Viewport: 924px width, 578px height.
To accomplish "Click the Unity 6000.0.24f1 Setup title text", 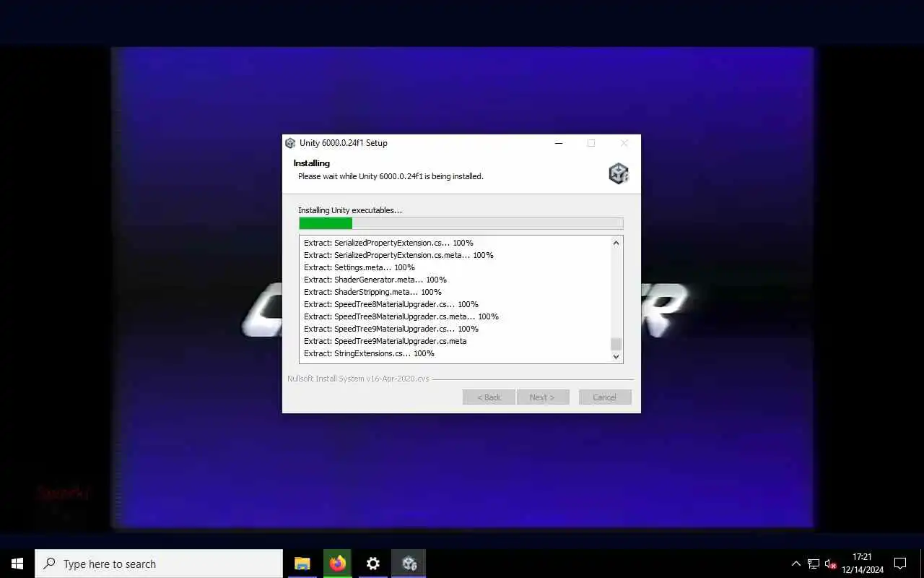I will click(x=344, y=143).
